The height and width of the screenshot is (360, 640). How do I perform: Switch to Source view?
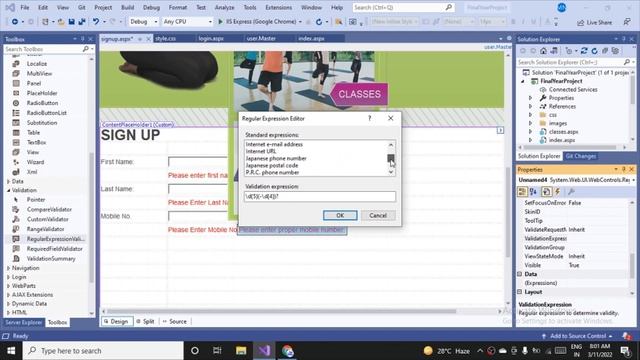tap(175, 322)
